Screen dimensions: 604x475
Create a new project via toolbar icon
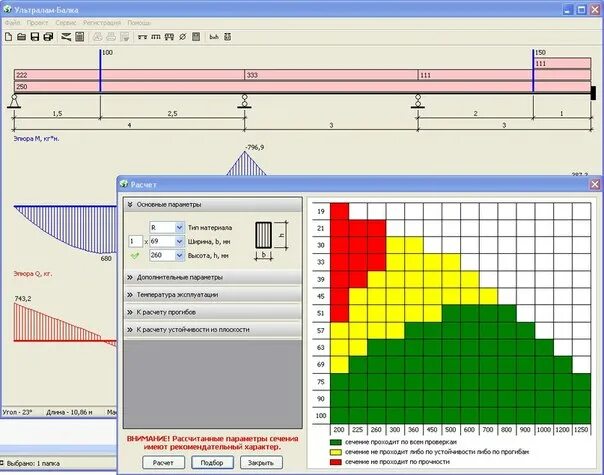tap(8, 37)
